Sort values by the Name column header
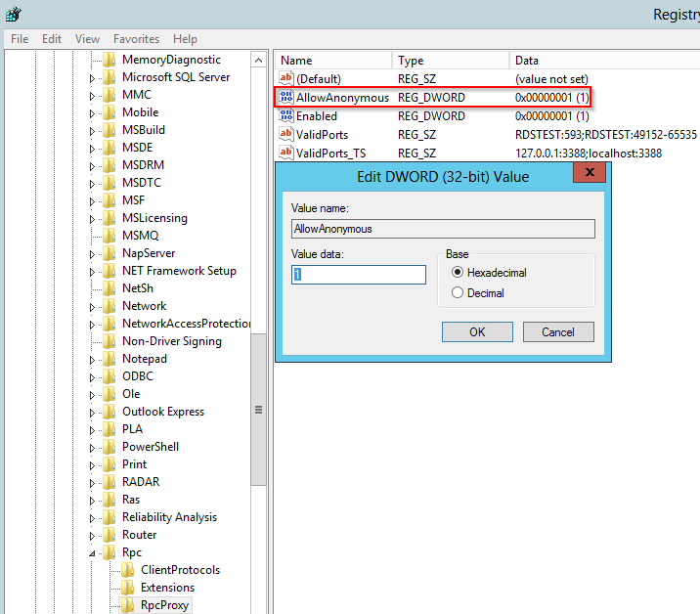The height and width of the screenshot is (614, 700). (333, 61)
